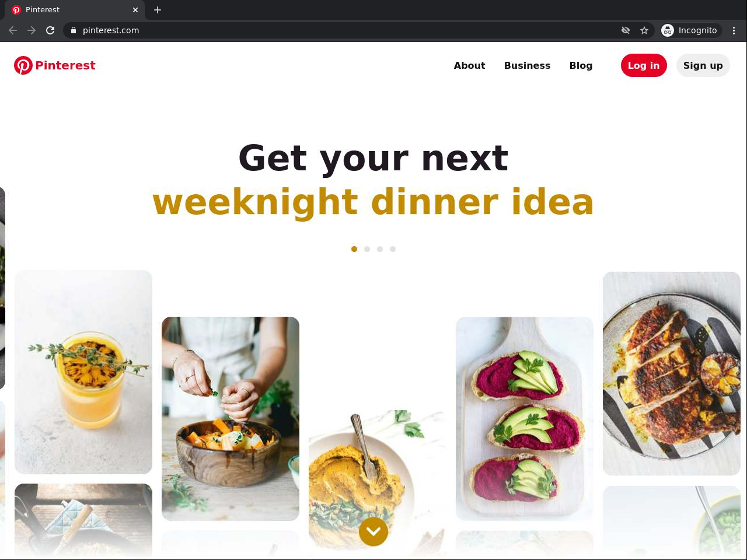Click the red Log in button

point(644,65)
